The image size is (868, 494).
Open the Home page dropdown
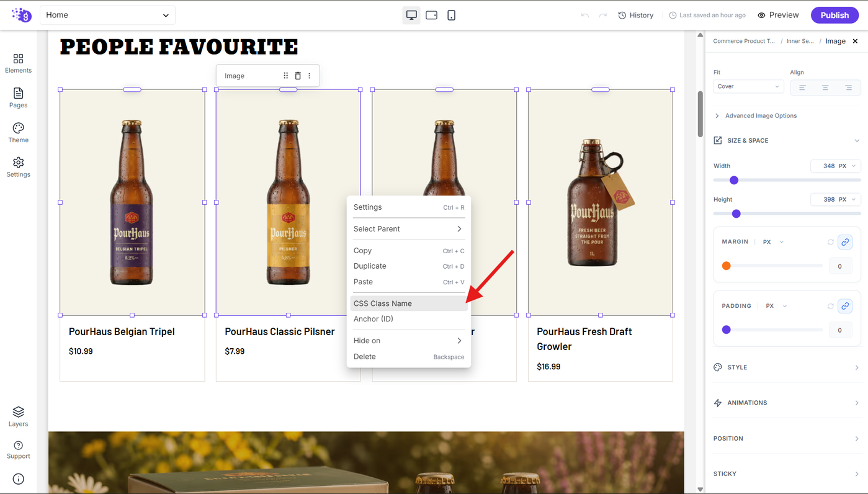click(x=107, y=15)
